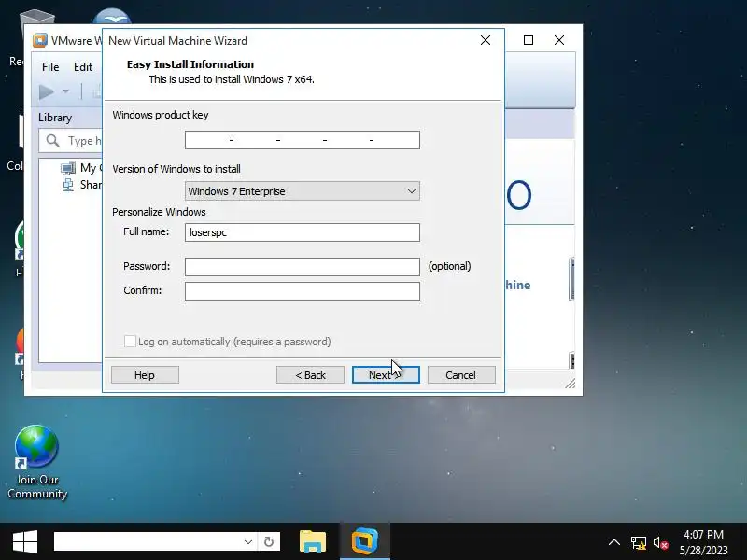Click the VMware Workstation taskbar icon
The height and width of the screenshot is (560, 747).
(365, 542)
